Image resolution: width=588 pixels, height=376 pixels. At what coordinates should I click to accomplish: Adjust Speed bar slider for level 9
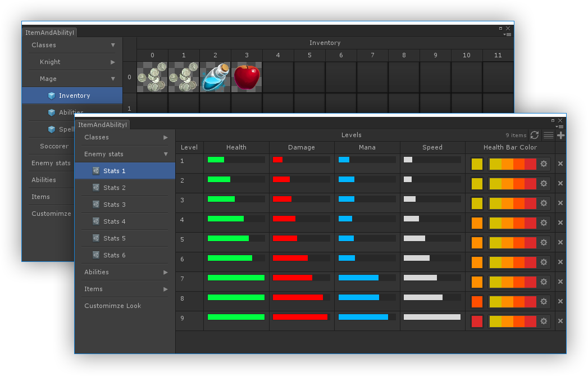(432, 317)
